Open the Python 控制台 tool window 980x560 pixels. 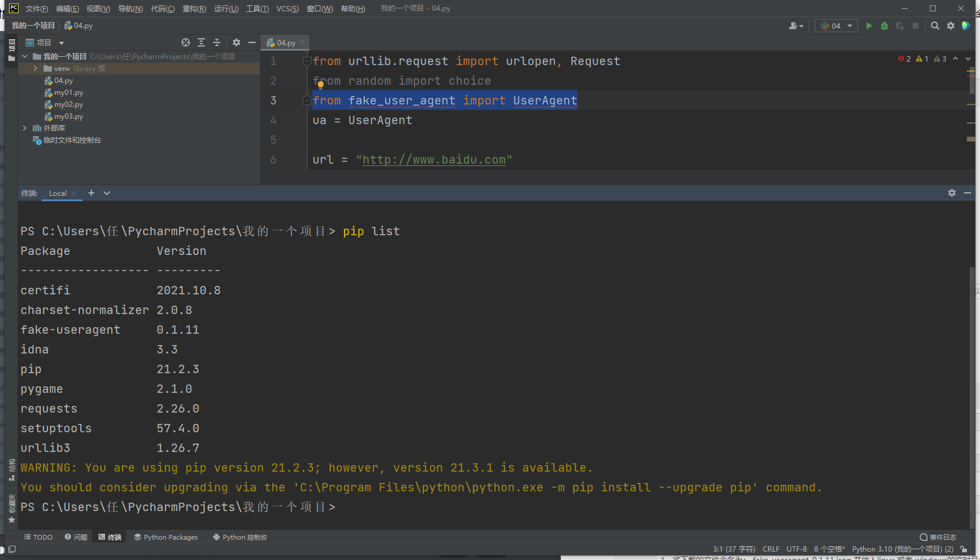(x=239, y=537)
